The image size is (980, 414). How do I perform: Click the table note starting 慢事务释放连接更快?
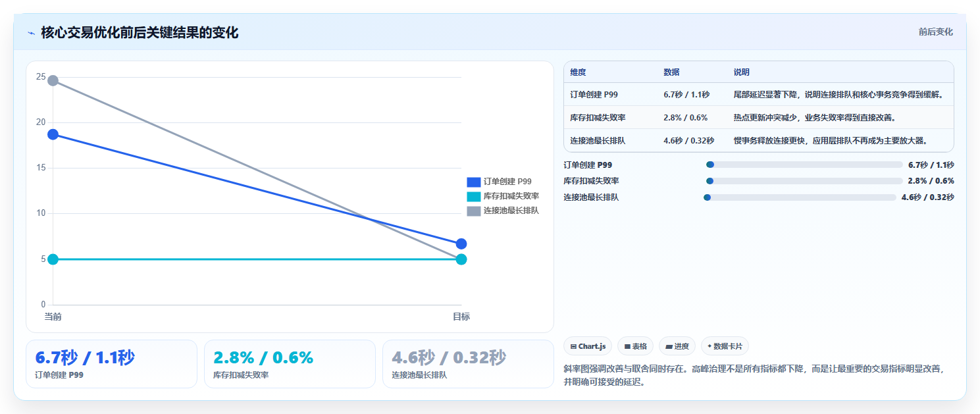(x=831, y=141)
